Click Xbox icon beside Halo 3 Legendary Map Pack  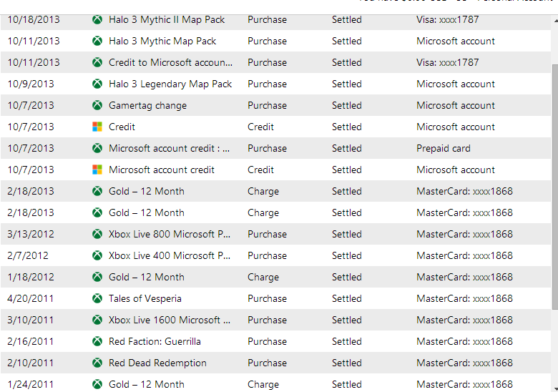point(97,84)
